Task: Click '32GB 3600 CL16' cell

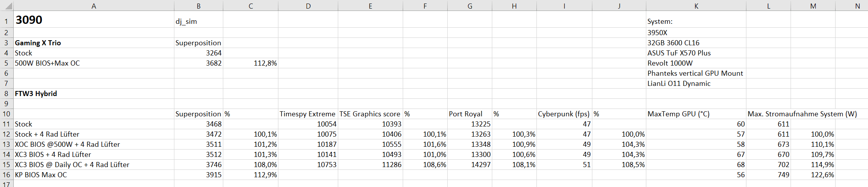Action: pos(696,43)
